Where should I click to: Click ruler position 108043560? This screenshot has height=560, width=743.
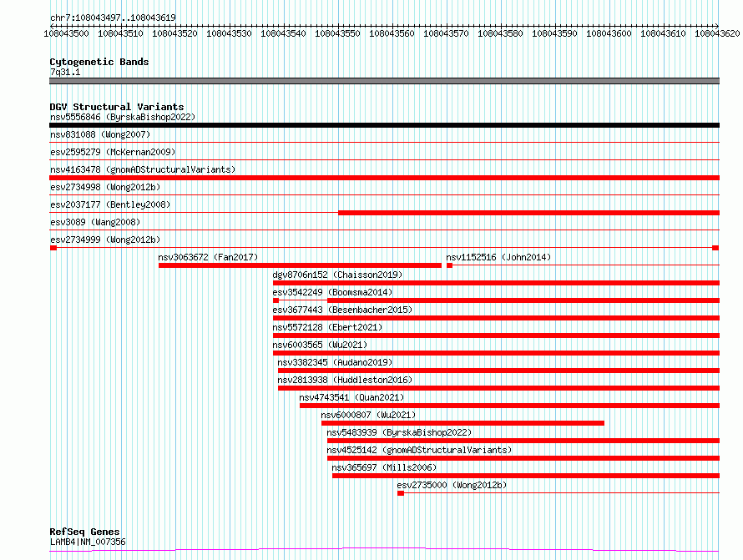tap(392, 33)
